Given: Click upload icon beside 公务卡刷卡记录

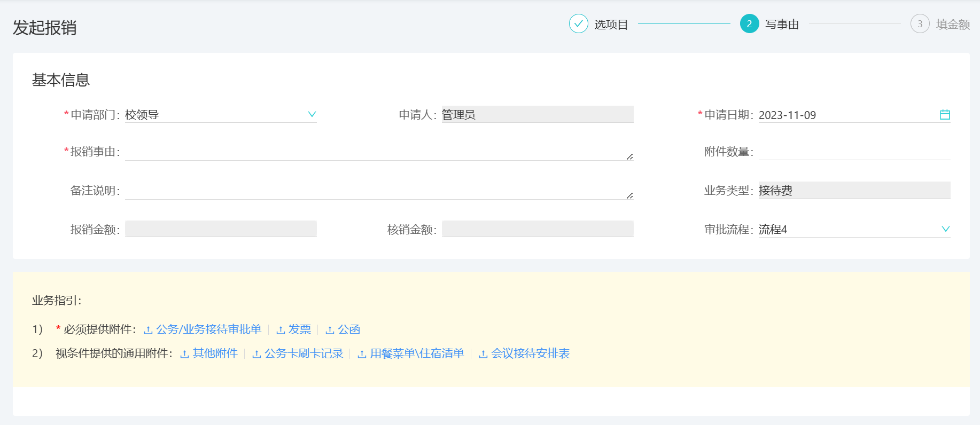Looking at the screenshot, I should (256, 354).
